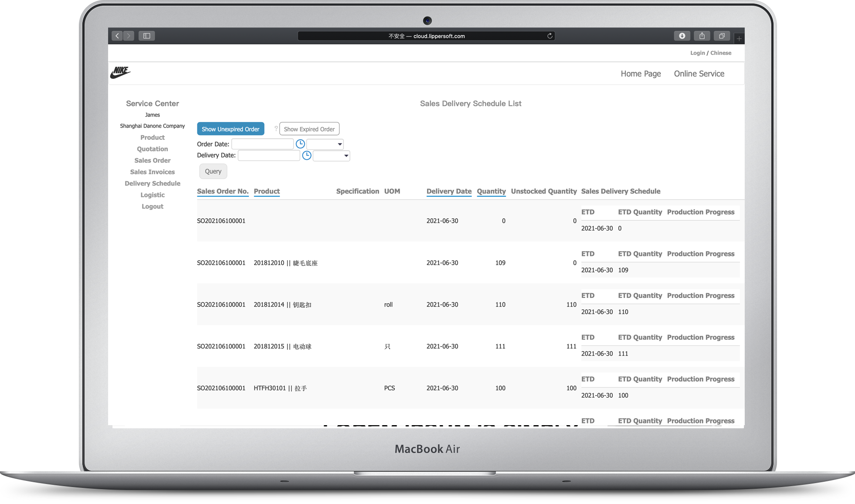Viewport: 855px width, 504px height.
Task: Click the Delivery Date clock icon
Action: [307, 156]
